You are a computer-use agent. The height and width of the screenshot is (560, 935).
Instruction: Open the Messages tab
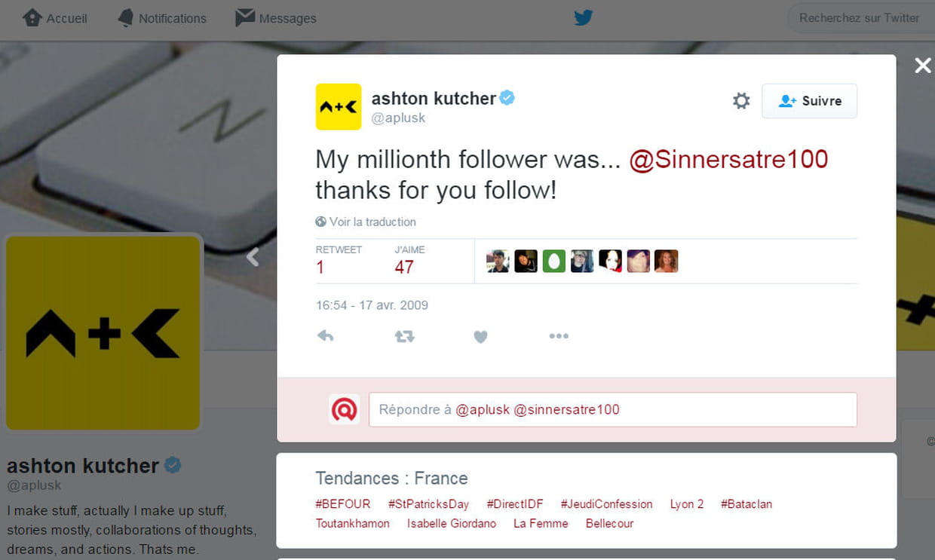tap(276, 18)
